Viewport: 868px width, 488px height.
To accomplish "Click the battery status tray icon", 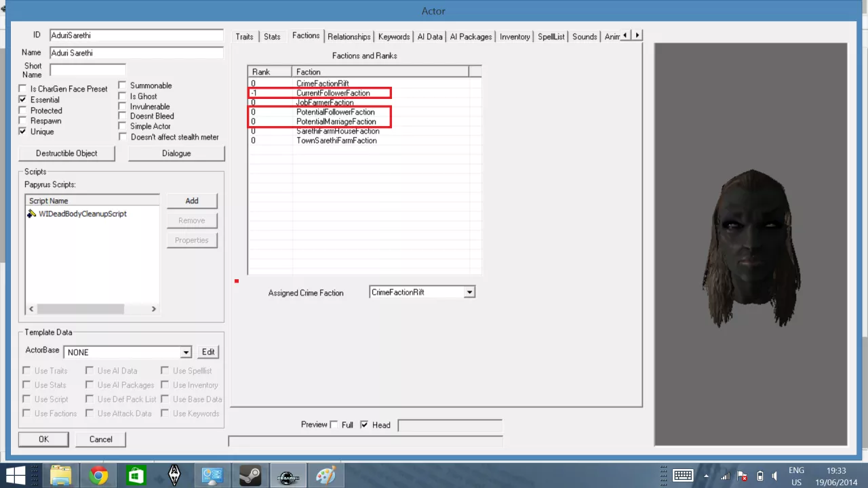I will click(x=760, y=476).
